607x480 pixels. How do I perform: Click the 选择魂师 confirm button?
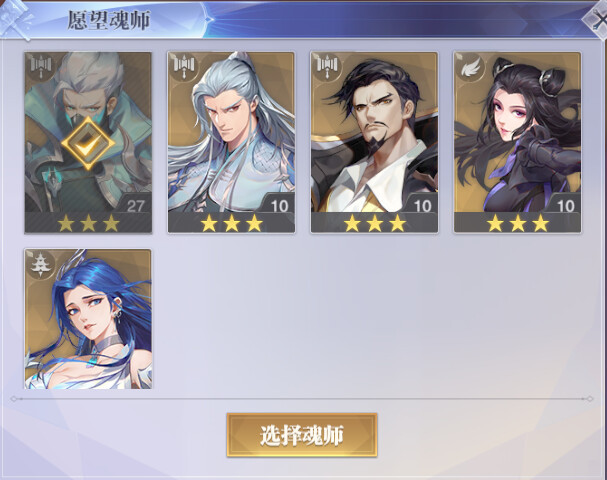[x=302, y=435]
